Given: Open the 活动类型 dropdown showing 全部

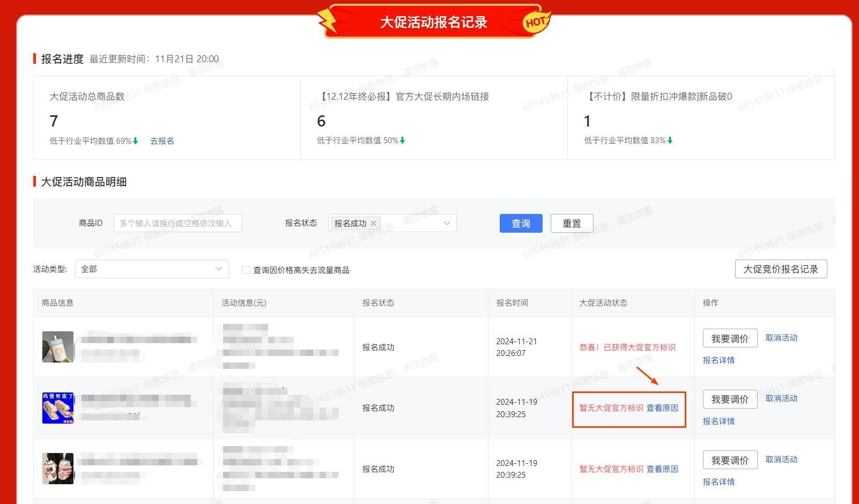Looking at the screenshot, I should (x=152, y=269).
